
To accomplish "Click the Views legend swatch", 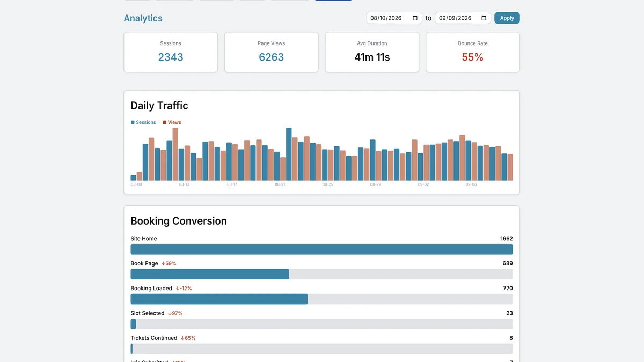I will pyautogui.click(x=165, y=122).
